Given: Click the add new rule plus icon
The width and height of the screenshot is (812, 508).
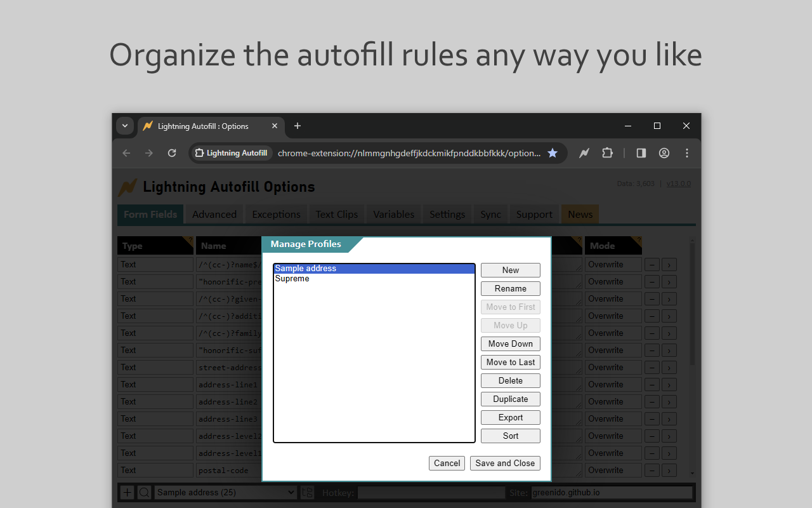Looking at the screenshot, I should tap(127, 492).
